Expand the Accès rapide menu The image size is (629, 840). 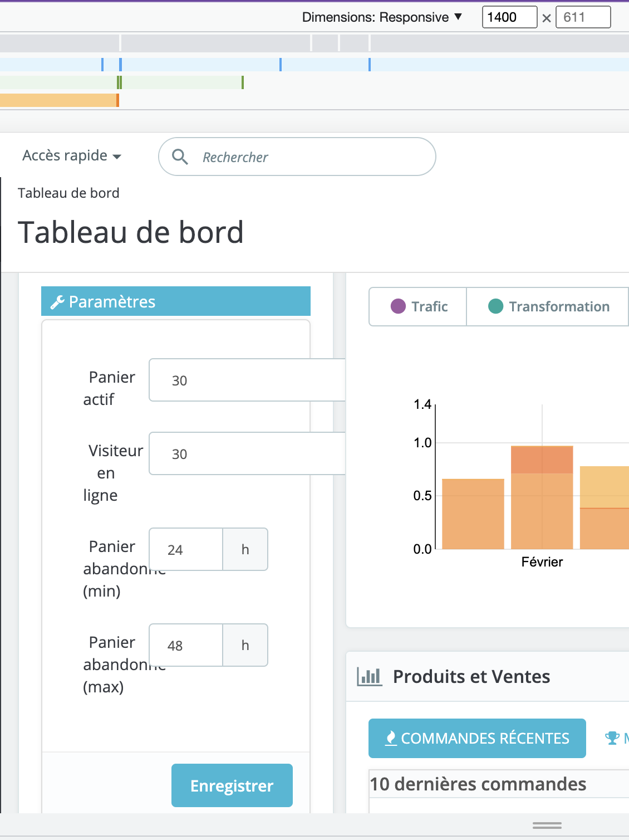71,155
